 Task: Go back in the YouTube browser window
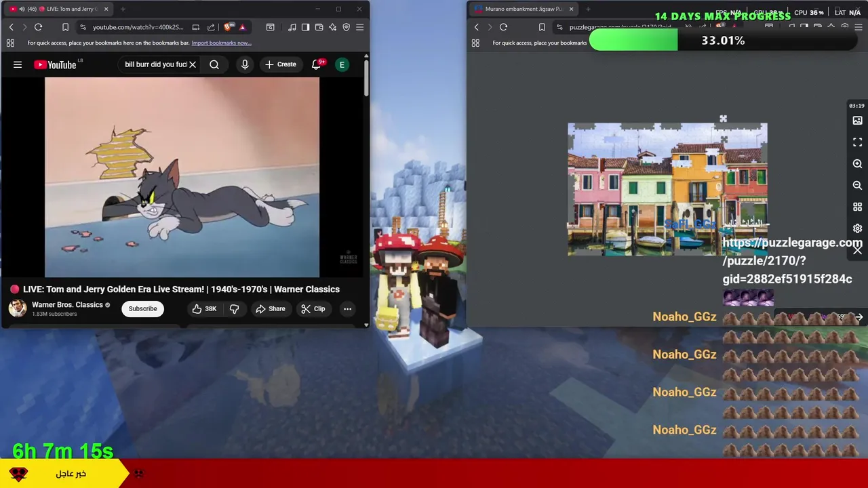(11, 27)
